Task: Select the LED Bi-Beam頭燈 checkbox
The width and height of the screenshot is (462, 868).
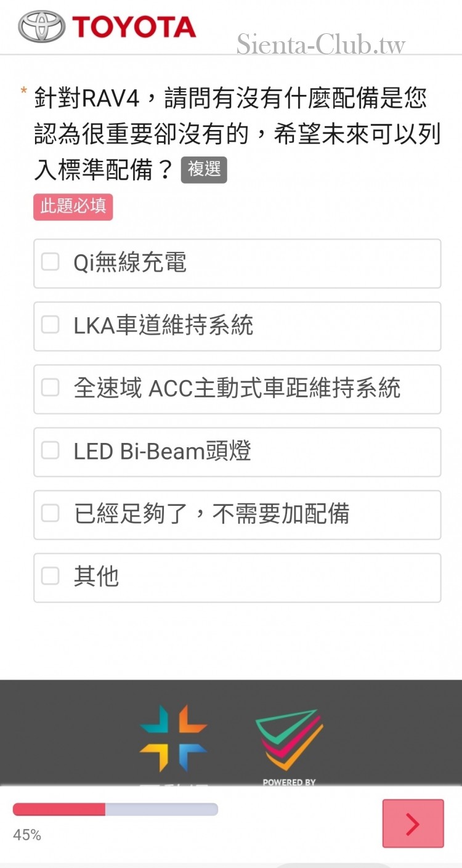Action: pyautogui.click(x=51, y=451)
